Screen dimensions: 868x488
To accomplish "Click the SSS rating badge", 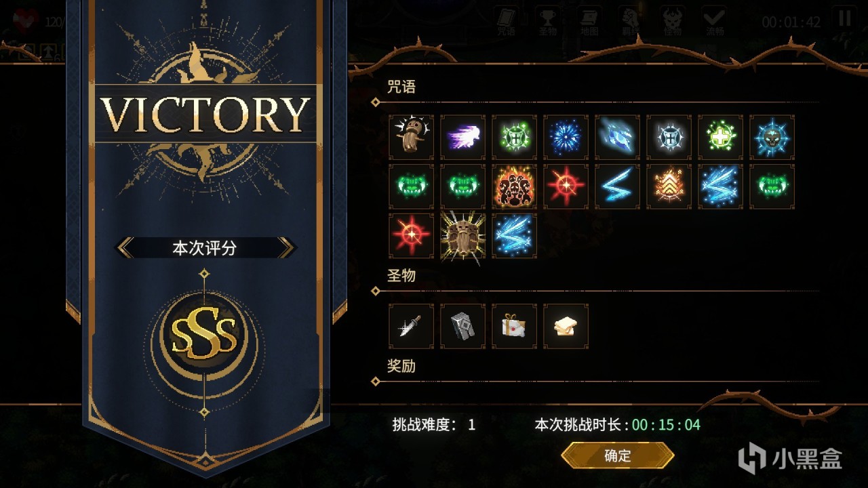I will 204,333.
